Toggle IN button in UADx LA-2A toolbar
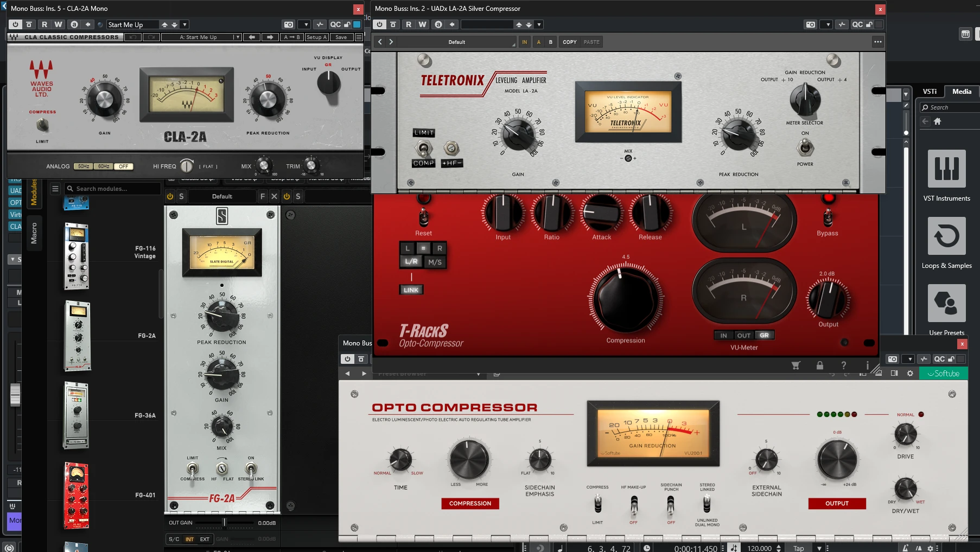 (524, 42)
